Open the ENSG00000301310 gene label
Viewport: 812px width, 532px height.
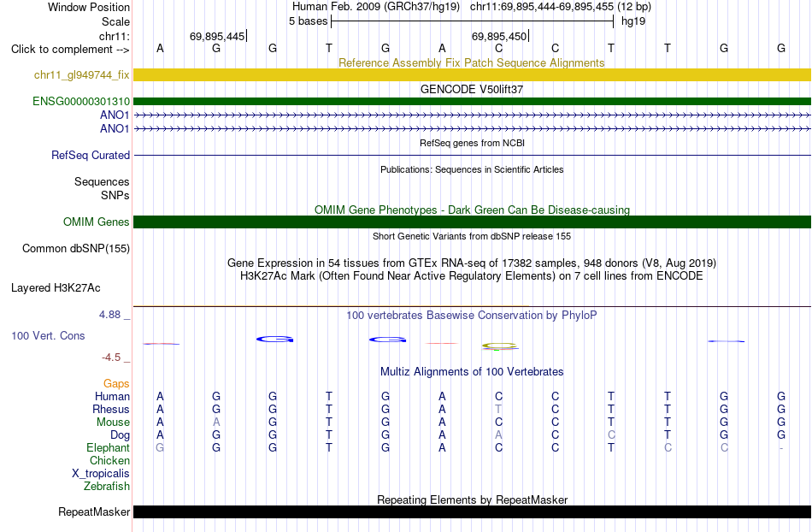tap(81, 102)
